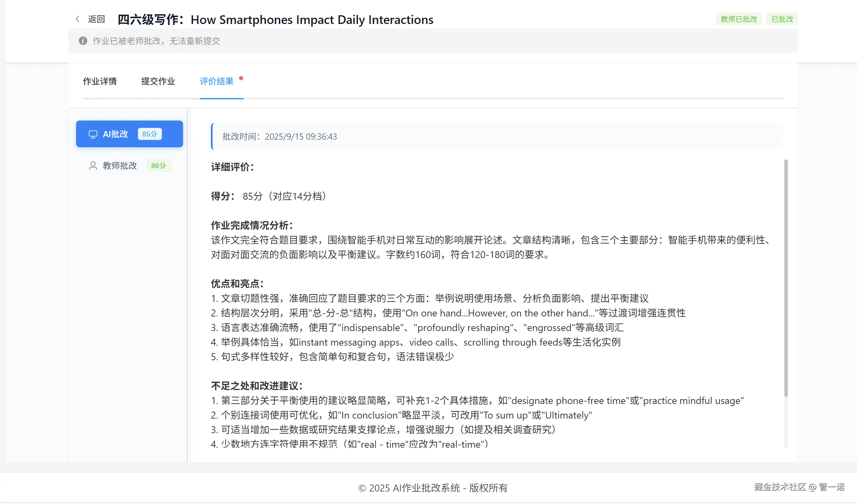The image size is (857, 504).
Task: Show the 教师批改 grading result
Action: tap(120, 166)
